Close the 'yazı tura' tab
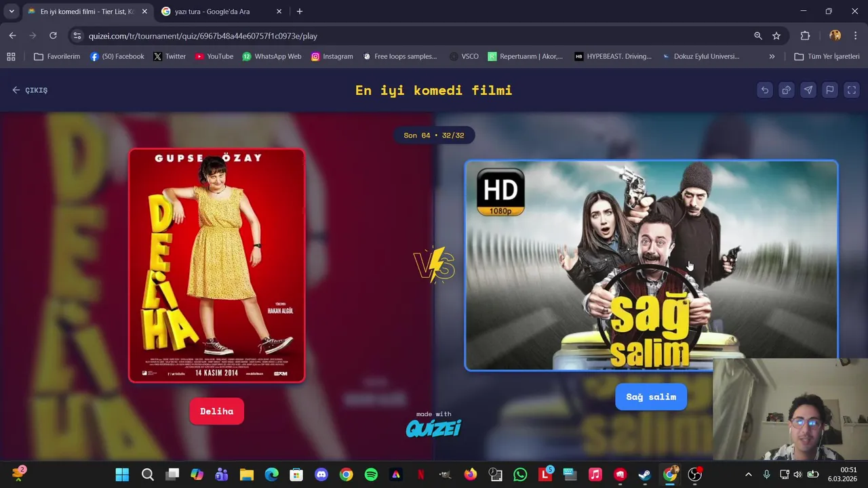The image size is (868, 488). point(279,12)
